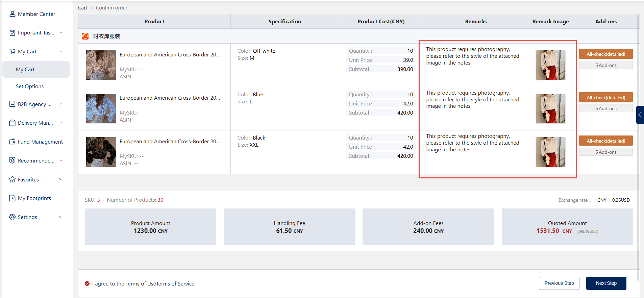Viewport: 644px width, 298px height.
Task: Click the Add-on Fees 240.00 CNY value
Action: coord(428,231)
